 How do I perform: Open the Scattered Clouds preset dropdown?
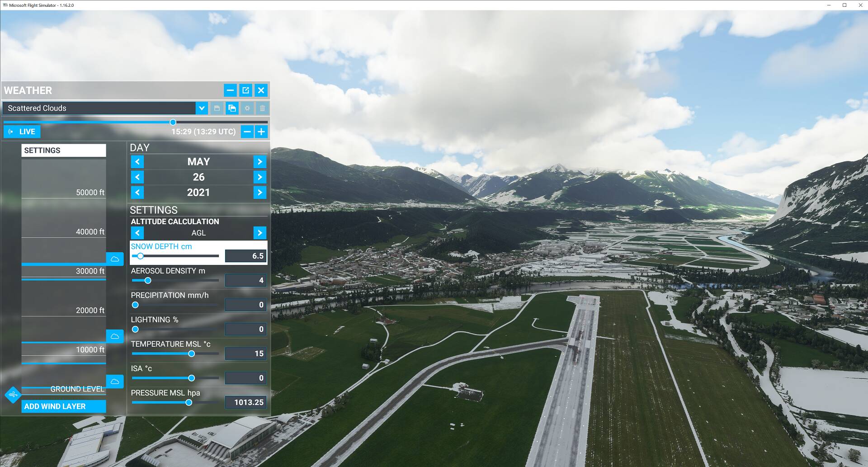coord(202,108)
